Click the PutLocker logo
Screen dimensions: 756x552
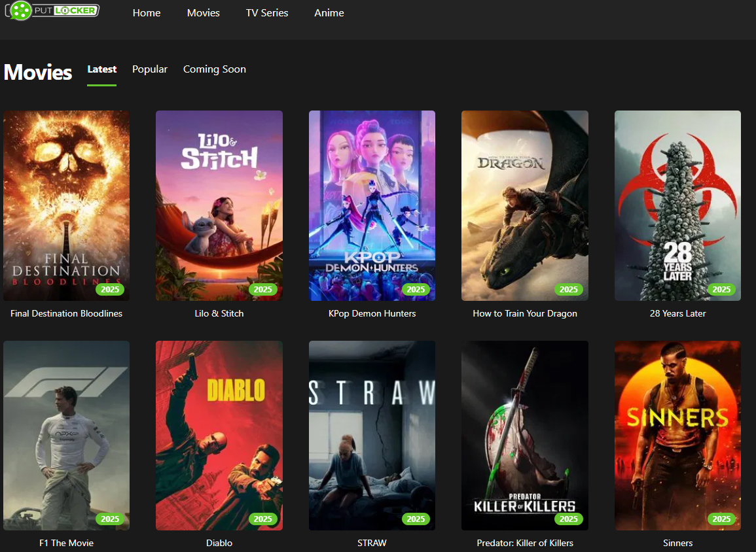pyautogui.click(x=52, y=10)
